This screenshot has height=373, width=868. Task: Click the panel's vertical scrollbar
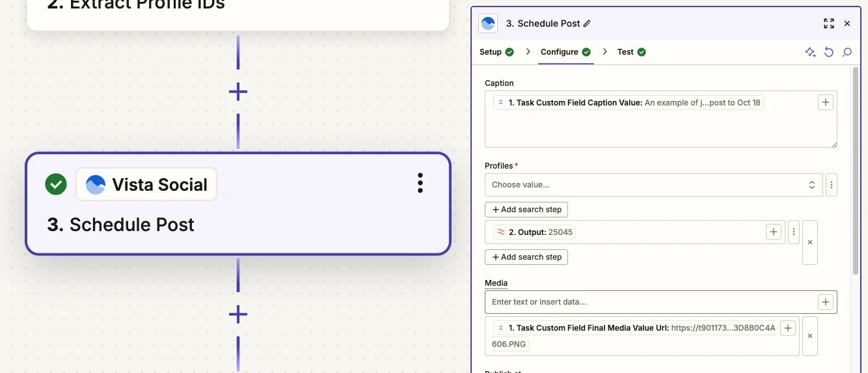(x=855, y=169)
